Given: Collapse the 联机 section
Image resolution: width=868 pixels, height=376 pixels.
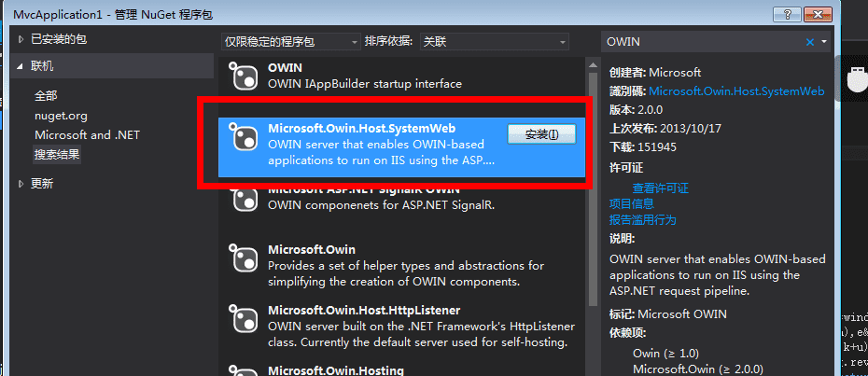Looking at the screenshot, I should (21, 66).
